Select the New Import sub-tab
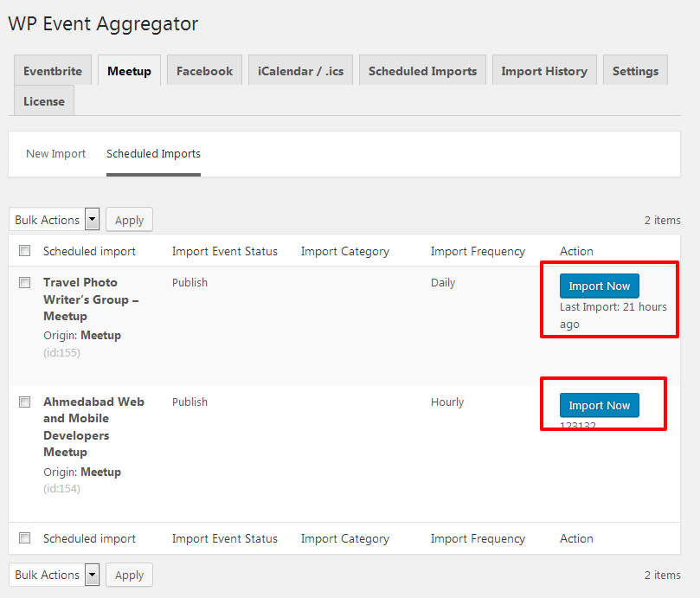The image size is (700, 598). pyautogui.click(x=55, y=154)
